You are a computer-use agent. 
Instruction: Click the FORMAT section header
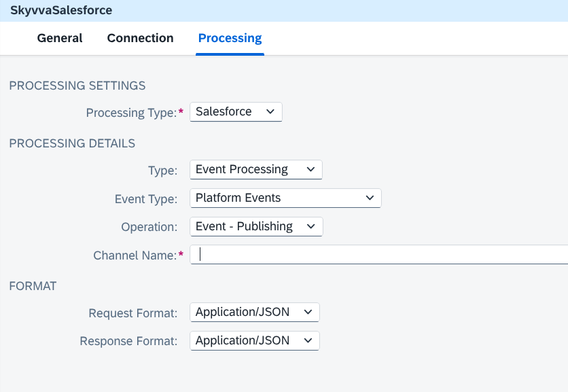33,286
